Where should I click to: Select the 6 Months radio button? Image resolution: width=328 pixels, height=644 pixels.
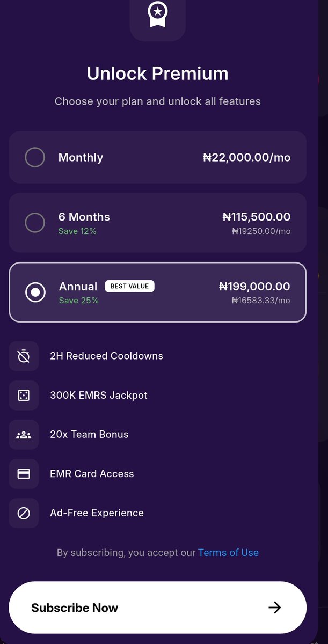coord(35,223)
